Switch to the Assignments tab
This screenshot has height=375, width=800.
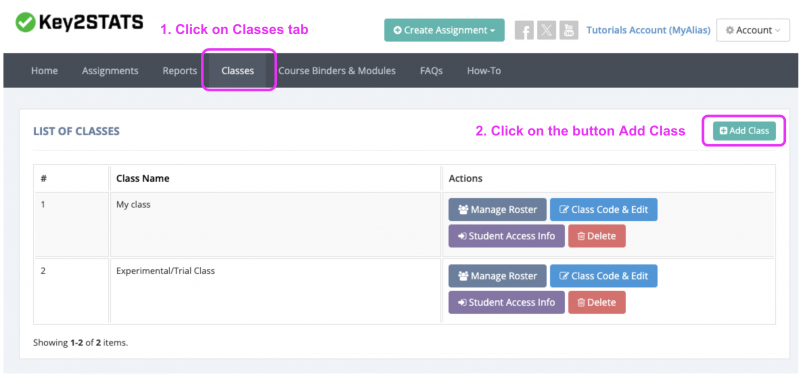110,70
